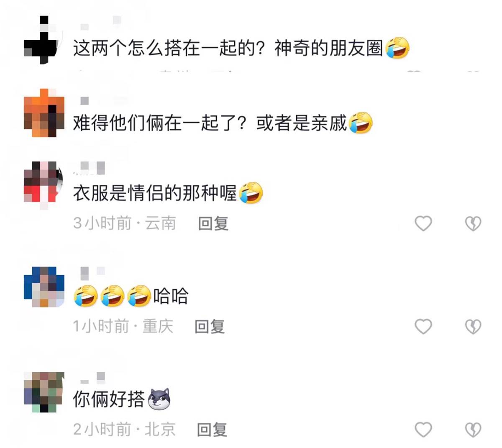The width and height of the screenshot is (502, 448).
Task: Open the blue pixelated avatar profile
Action: 44,287
